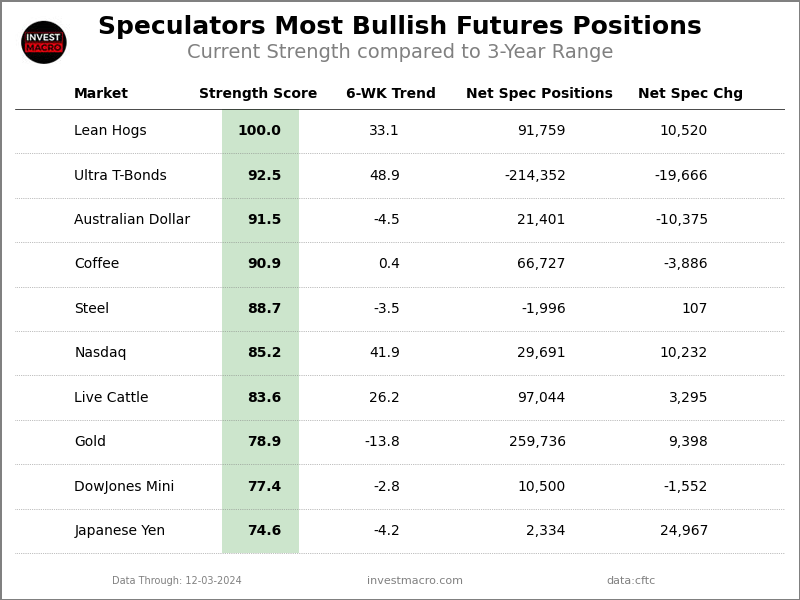The height and width of the screenshot is (600, 800).
Task: Open the investmacro.com link
Action: [x=415, y=581]
